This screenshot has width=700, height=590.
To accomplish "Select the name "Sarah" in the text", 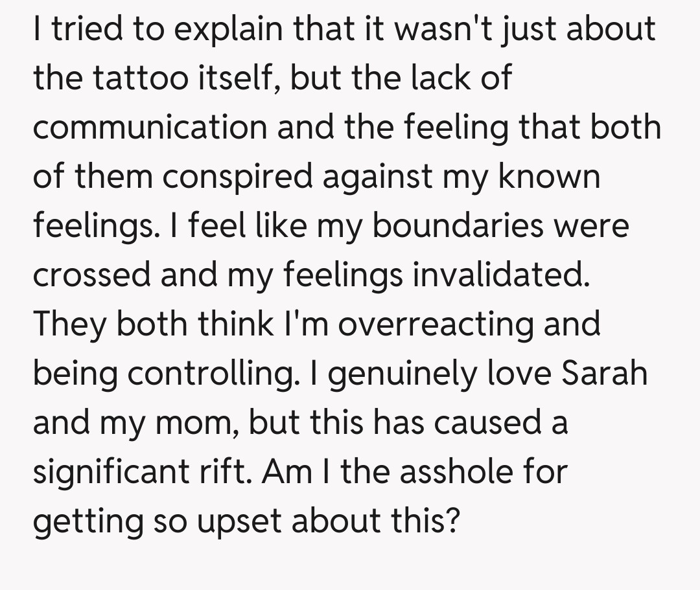I will coord(604,374).
